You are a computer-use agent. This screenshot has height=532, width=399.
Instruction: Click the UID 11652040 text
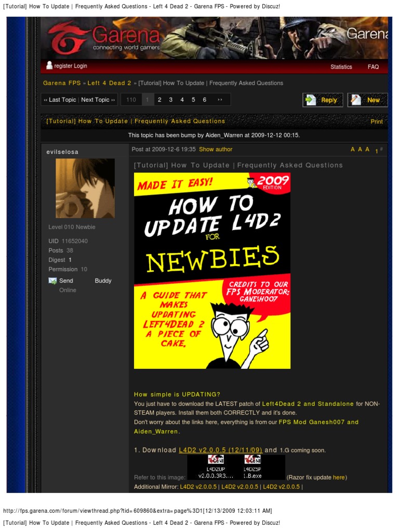point(68,241)
